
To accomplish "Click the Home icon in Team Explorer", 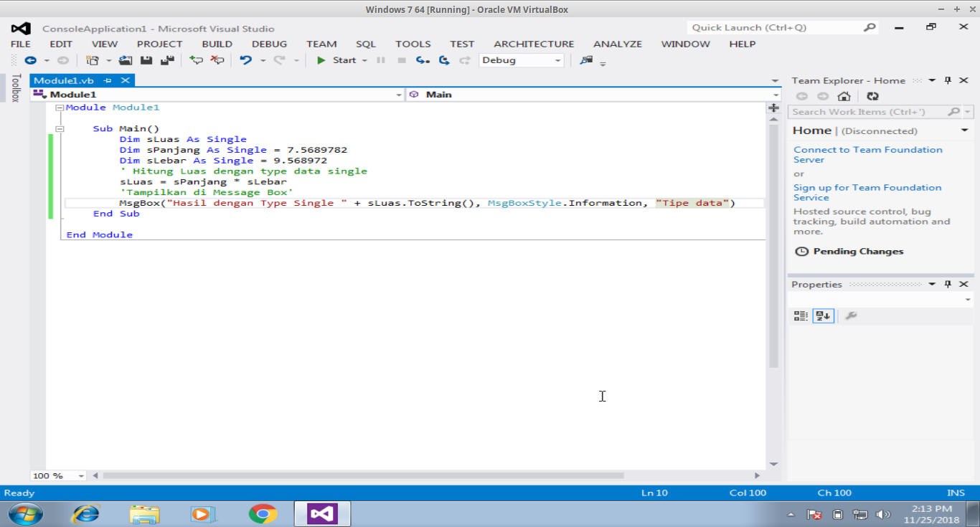I will [844, 95].
